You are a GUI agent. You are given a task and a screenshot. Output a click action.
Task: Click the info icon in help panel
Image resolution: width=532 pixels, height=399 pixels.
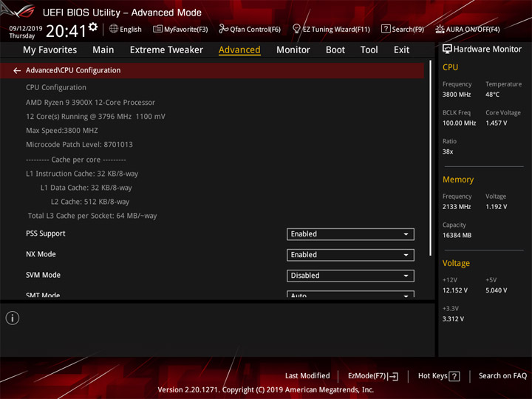(x=13, y=318)
